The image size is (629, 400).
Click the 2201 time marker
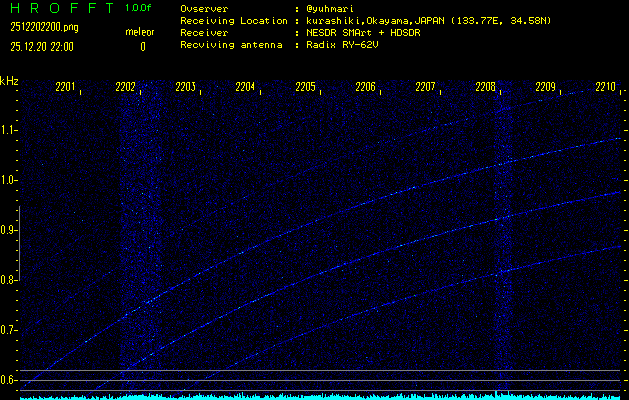point(66,88)
